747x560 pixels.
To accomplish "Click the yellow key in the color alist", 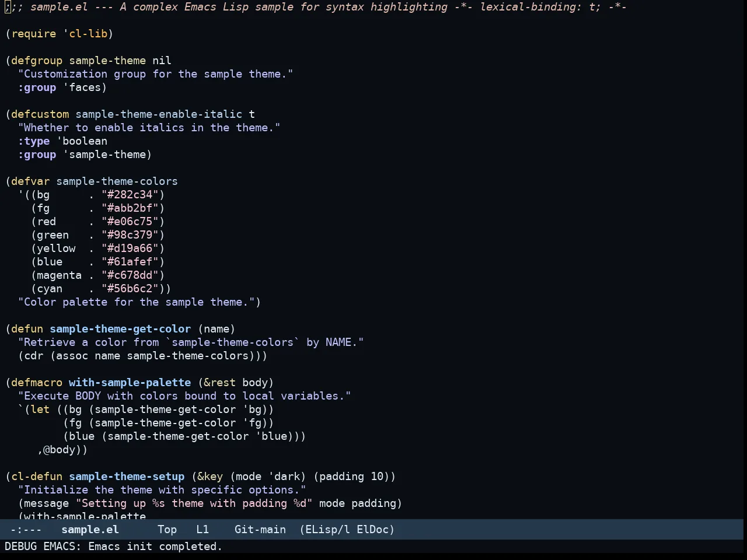I will [56, 249].
